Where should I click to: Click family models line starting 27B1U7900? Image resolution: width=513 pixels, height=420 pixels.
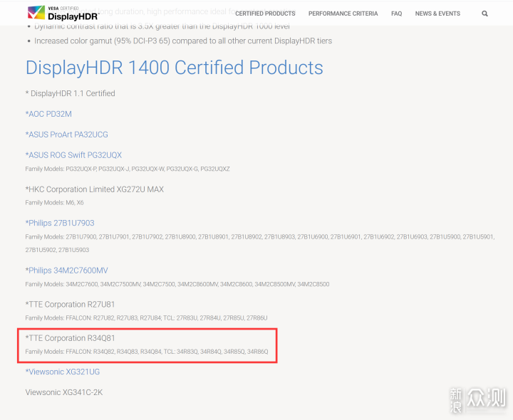[x=260, y=243]
